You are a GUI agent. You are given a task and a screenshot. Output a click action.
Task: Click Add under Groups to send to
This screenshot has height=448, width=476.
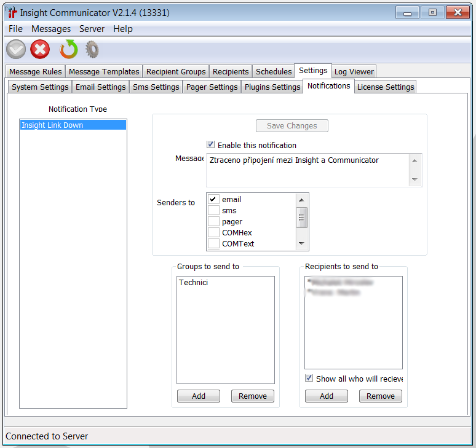(199, 396)
